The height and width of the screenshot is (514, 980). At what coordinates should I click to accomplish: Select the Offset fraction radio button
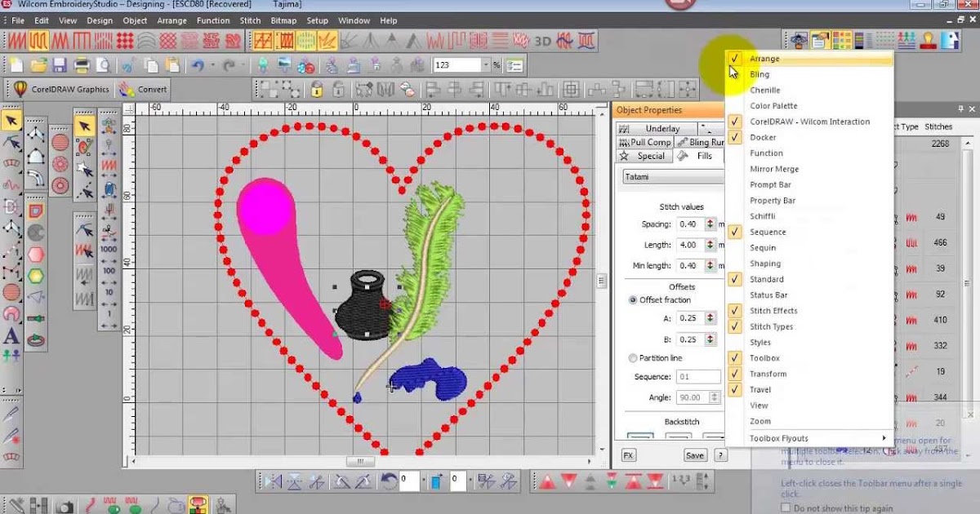(x=633, y=300)
